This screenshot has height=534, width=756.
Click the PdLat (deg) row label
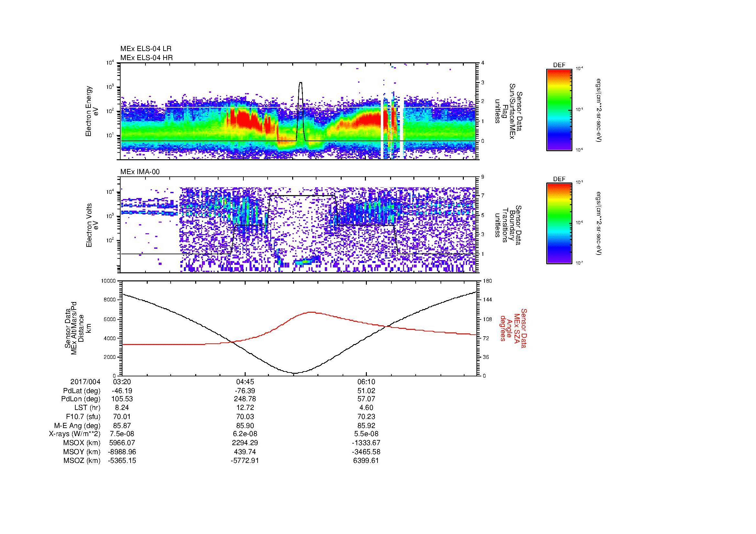point(82,391)
